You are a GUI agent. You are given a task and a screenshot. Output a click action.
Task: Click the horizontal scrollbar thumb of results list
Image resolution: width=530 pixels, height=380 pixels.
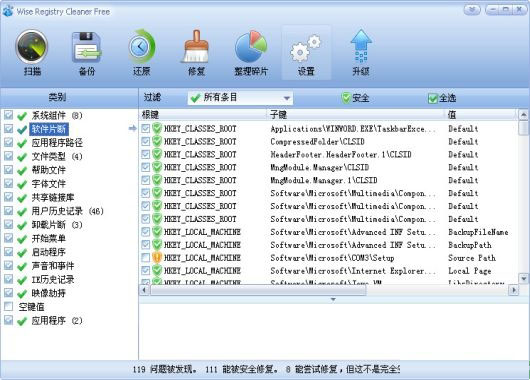258,290
